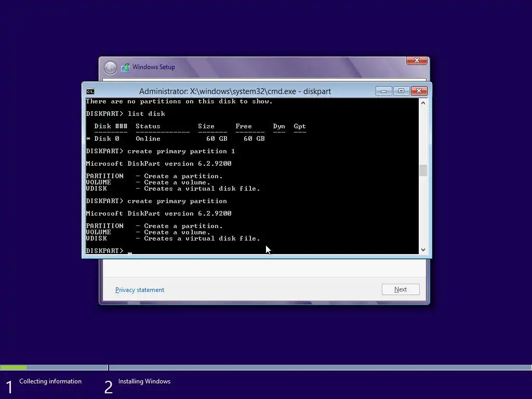Click the 'Status' column header

click(x=148, y=126)
